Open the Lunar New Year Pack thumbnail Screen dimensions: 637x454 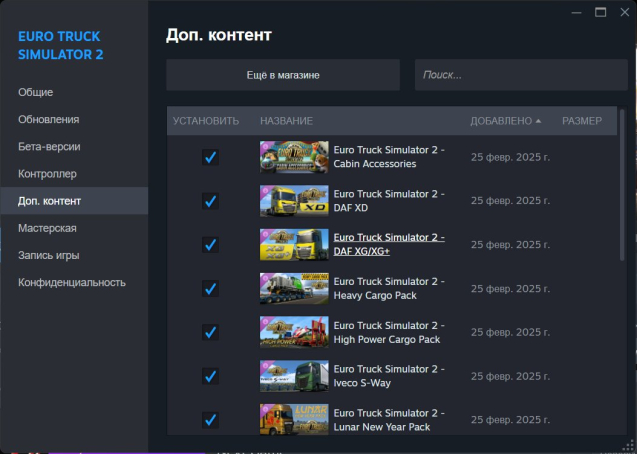294,419
